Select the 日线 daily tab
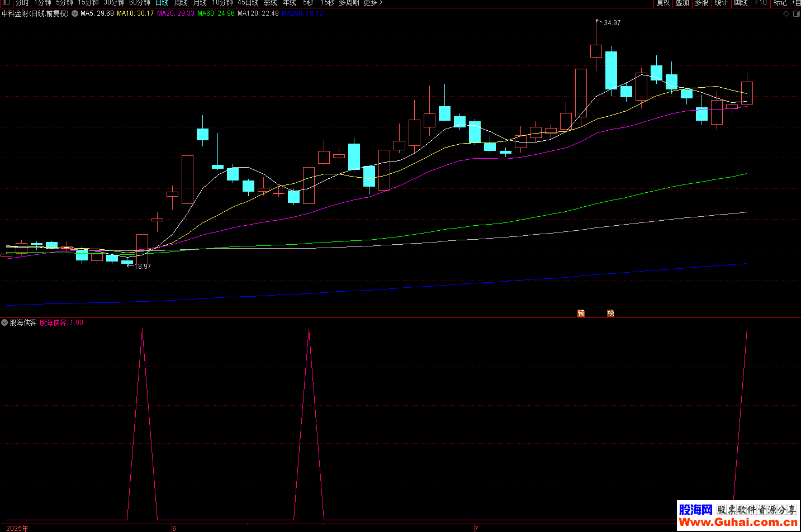 tap(162, 3)
